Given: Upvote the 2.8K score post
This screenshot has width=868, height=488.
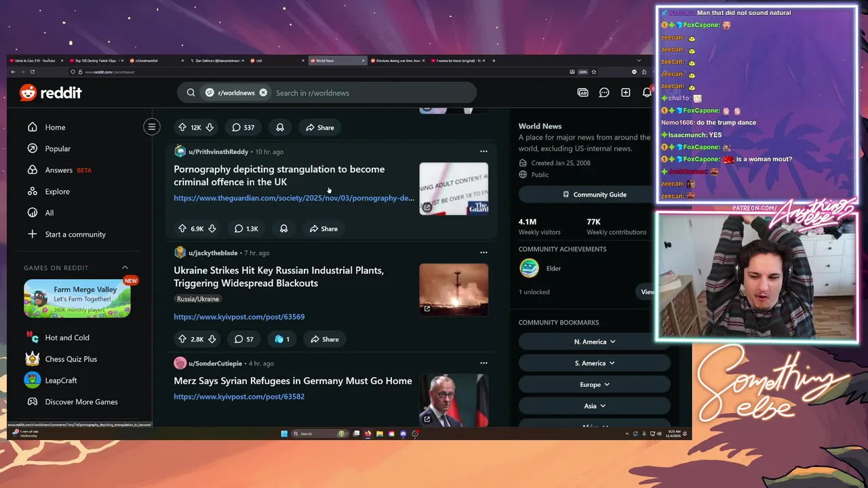Looking at the screenshot, I should coord(182,339).
